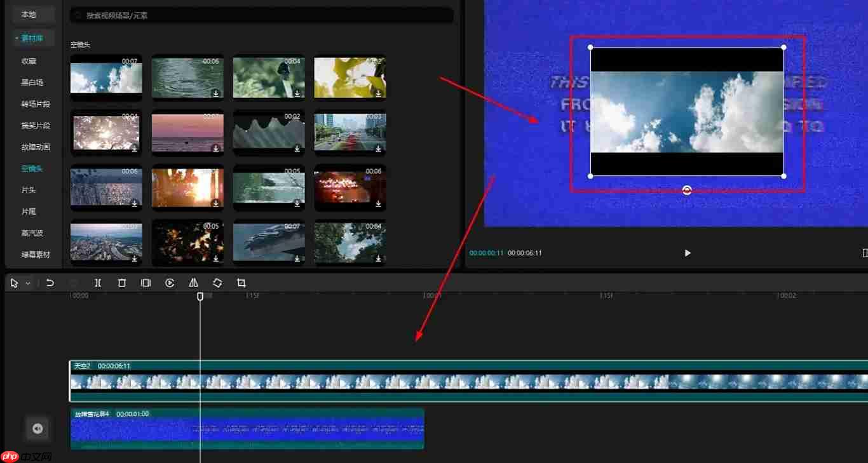Open the 绿幕素材 category
Image resolution: width=868 pixels, height=463 pixels.
click(x=32, y=254)
